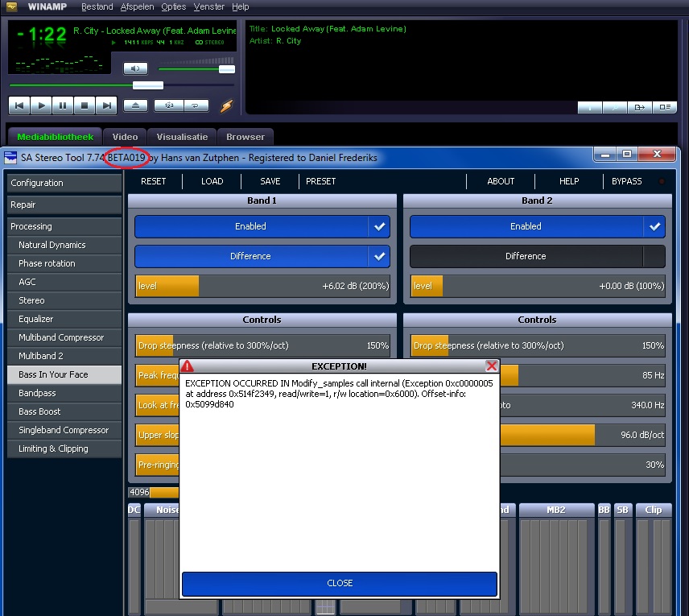This screenshot has height=616, width=689.
Task: Stop playback in Winamp
Action: [x=85, y=105]
